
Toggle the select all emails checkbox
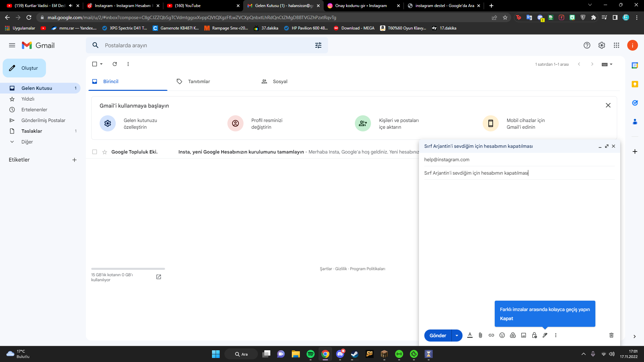(x=95, y=64)
